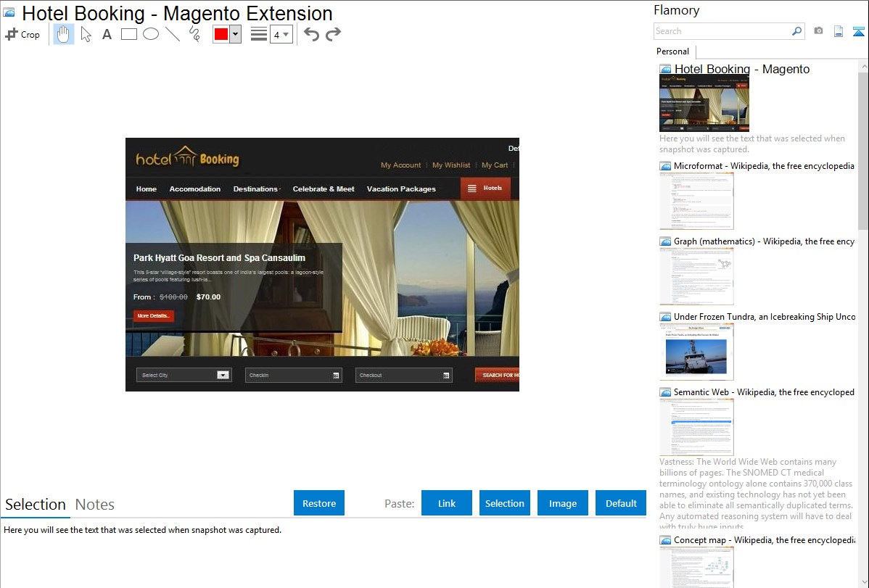Click the sidebar scroll up arrow

[x=863, y=66]
